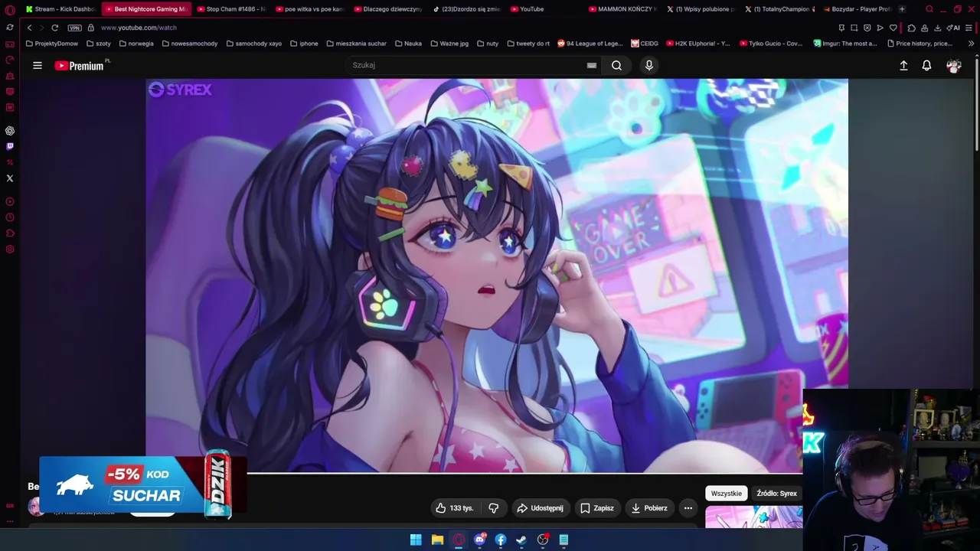Screen dimensions: 980x551
Task: Open the ProjektyDomow bookmark folder
Action: 52,44
